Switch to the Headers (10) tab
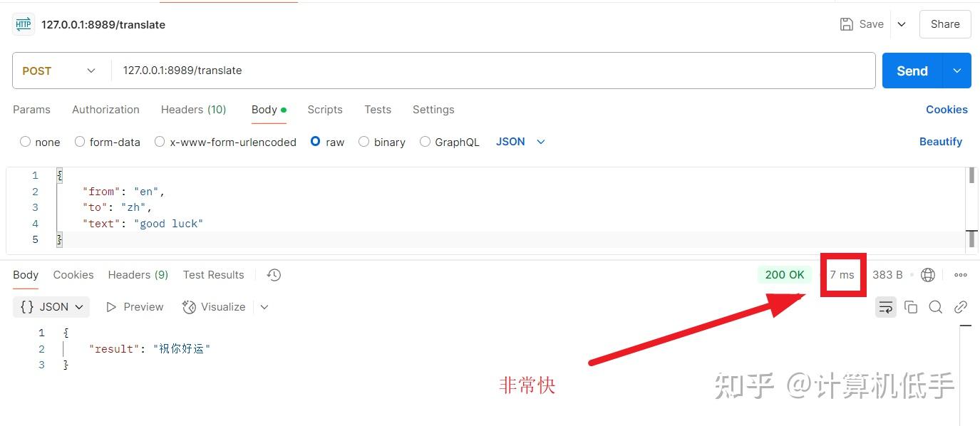The height and width of the screenshot is (426, 980). point(193,110)
